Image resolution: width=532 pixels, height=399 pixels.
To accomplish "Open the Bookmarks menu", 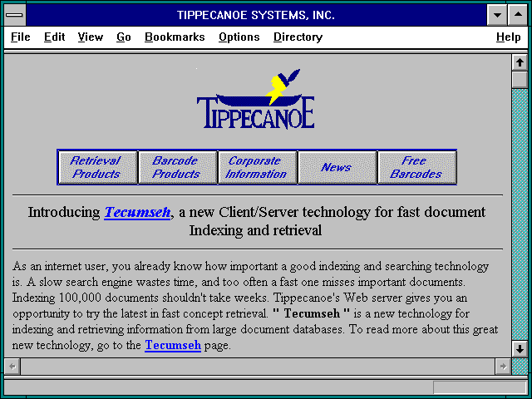I will tap(175, 37).
